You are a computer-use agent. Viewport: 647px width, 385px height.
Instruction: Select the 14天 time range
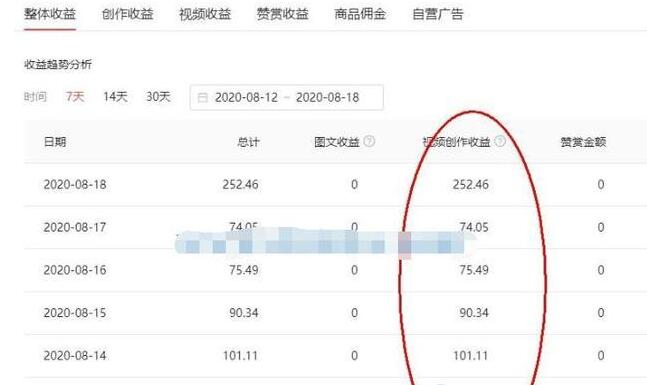tap(115, 97)
